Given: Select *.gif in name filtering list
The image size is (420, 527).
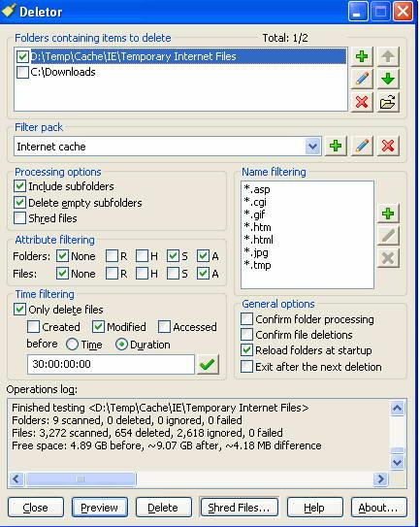Looking at the screenshot, I should (x=254, y=214).
